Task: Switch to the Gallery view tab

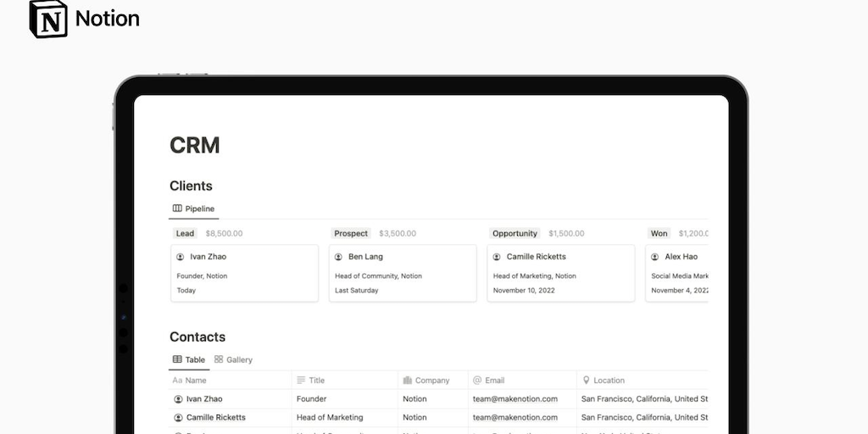Action: click(x=233, y=359)
